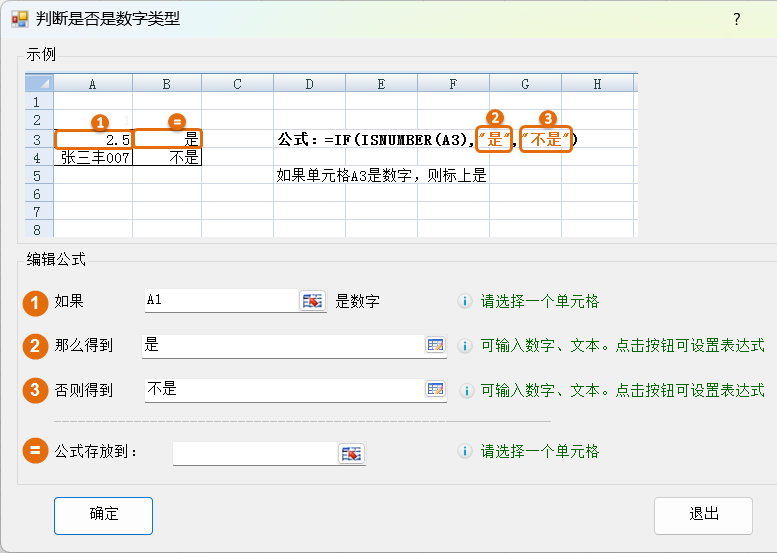This screenshot has height=553, width=777.
Task: Click the 那么得到 text field containing 是
Action: click(x=282, y=345)
